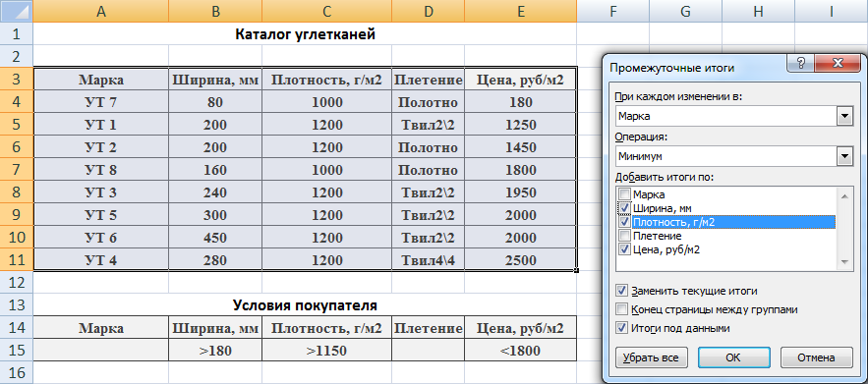Click the 'Ширина, мм' header in row 3

click(215, 80)
